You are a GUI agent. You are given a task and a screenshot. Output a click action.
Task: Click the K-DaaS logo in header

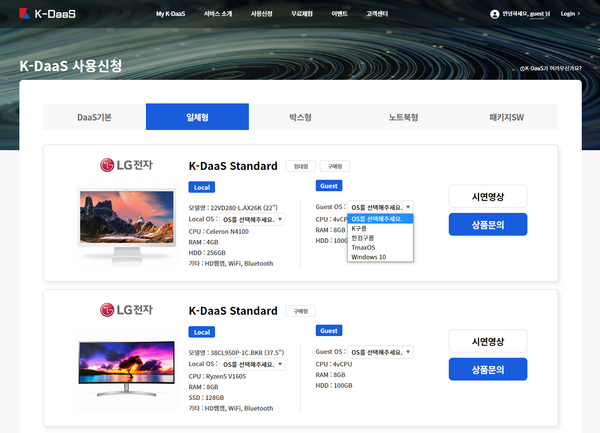[47, 14]
